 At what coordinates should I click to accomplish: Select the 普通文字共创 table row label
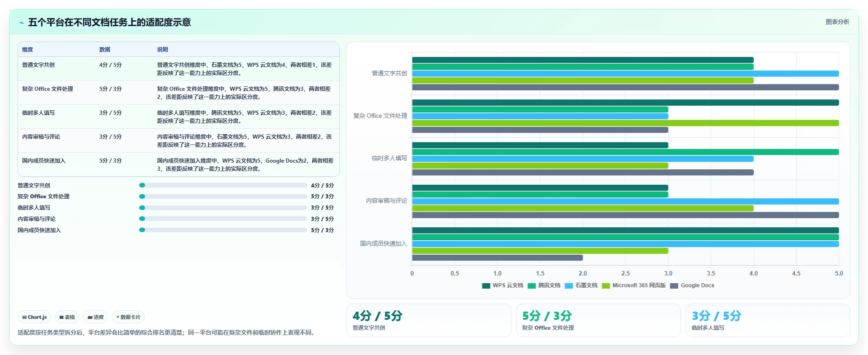tap(38, 65)
